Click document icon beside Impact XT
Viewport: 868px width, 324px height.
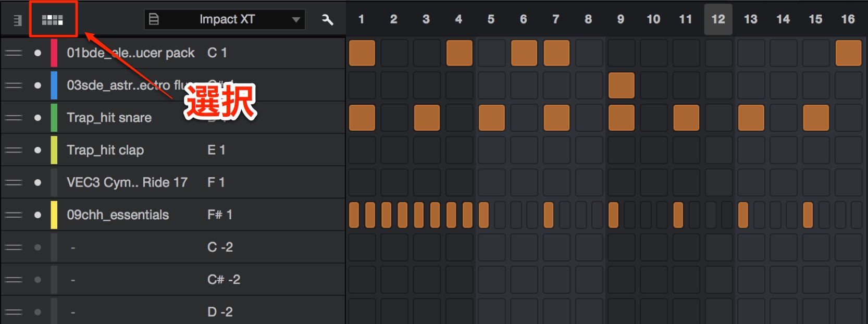click(x=154, y=19)
